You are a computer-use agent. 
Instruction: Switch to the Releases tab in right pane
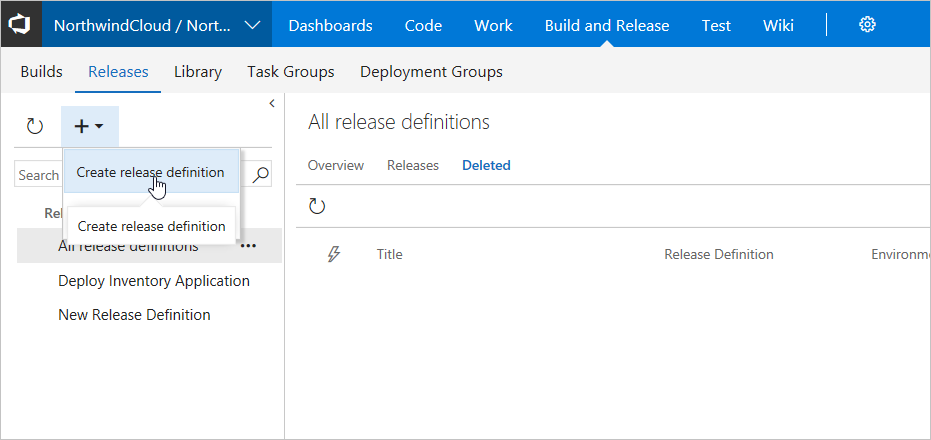[413, 166]
